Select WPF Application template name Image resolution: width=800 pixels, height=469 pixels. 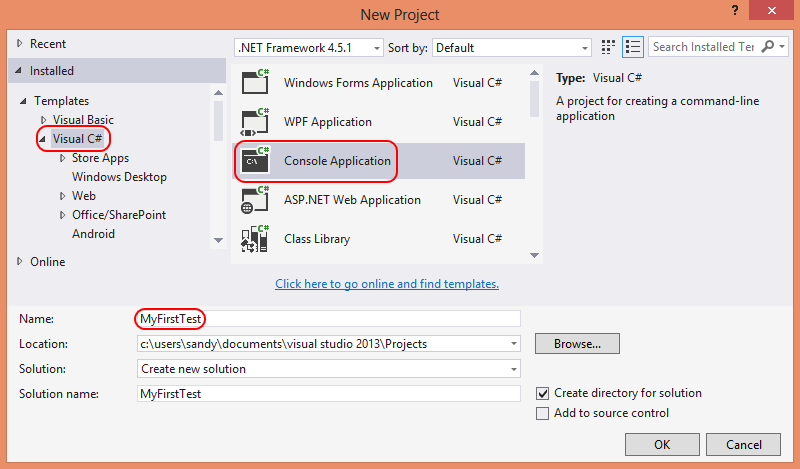328,122
